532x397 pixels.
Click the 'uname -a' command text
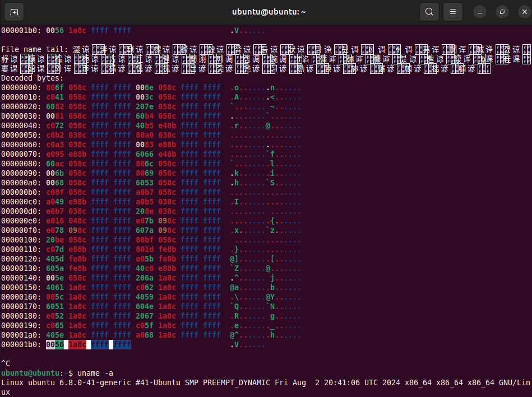[95, 373]
